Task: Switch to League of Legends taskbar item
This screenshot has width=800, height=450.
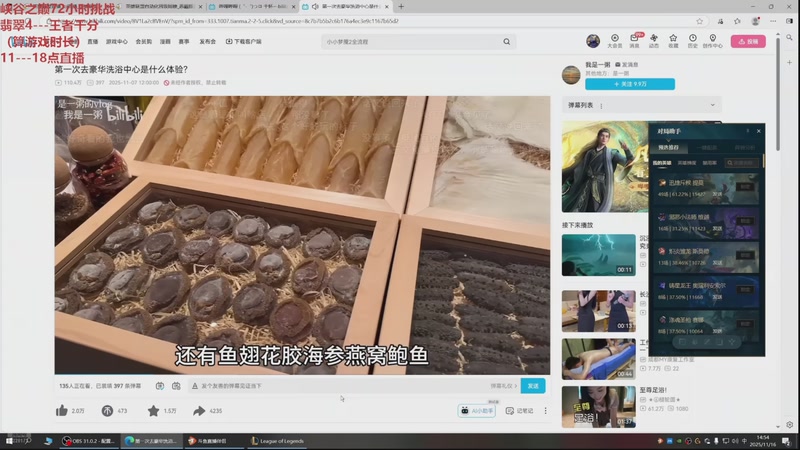Action: coord(278,441)
